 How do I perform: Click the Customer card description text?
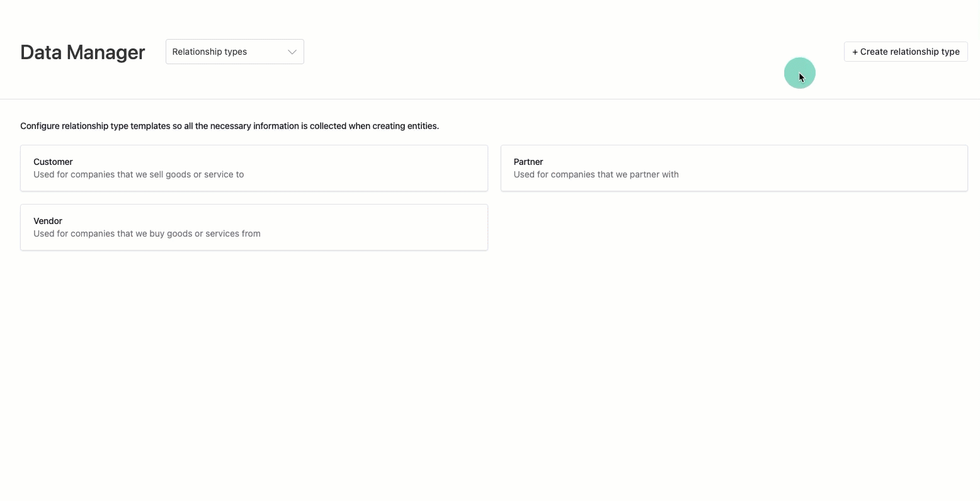[x=139, y=174]
